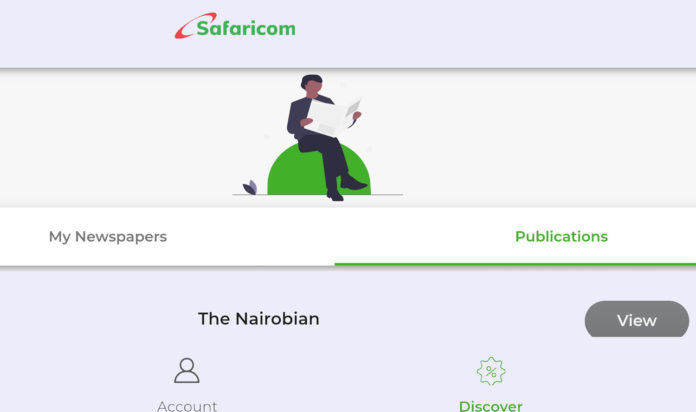The width and height of the screenshot is (696, 412).
Task: Click the illustrated man's head
Action: coord(312,86)
